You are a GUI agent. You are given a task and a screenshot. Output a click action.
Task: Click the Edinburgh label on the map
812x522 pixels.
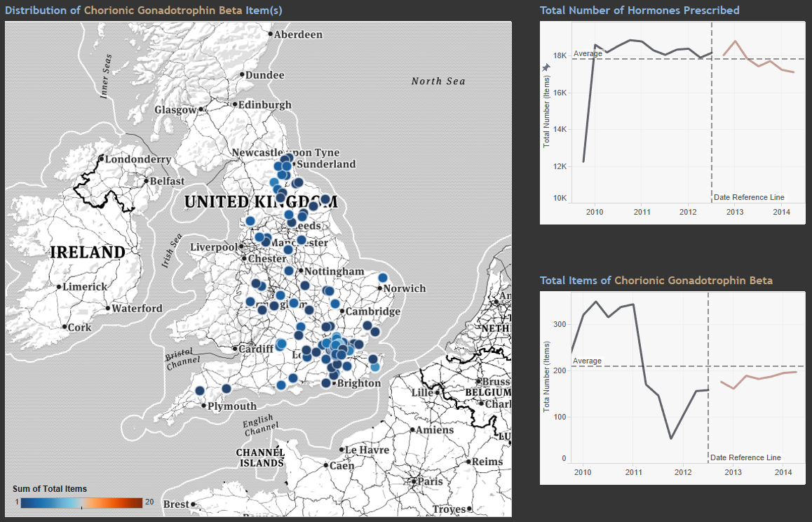coord(264,105)
